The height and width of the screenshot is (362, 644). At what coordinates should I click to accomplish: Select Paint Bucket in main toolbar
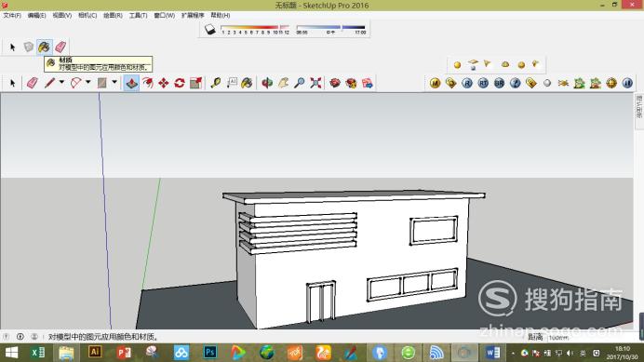click(x=247, y=83)
